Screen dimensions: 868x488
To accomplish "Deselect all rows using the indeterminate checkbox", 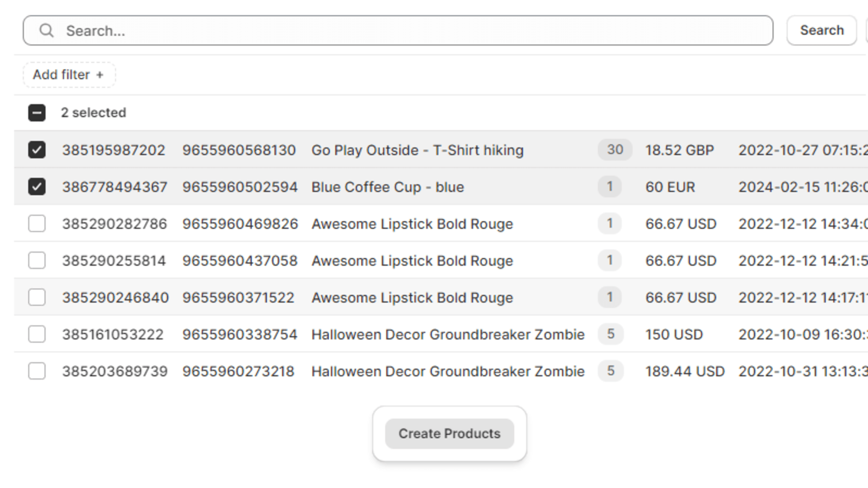I will click(37, 113).
